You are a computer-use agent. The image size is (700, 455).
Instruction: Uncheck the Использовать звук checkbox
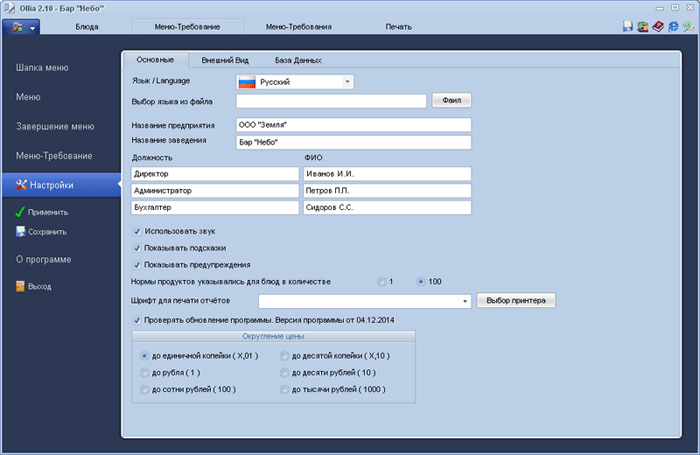click(137, 230)
